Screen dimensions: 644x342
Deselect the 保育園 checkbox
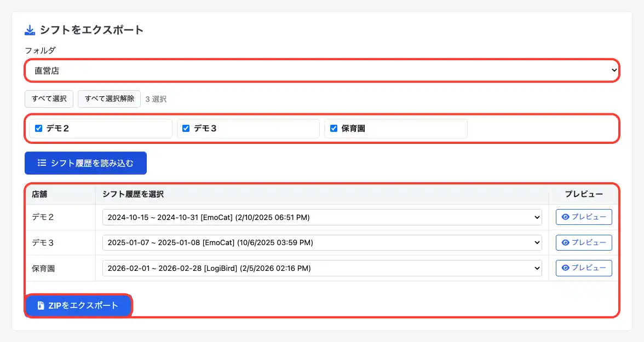pos(334,129)
